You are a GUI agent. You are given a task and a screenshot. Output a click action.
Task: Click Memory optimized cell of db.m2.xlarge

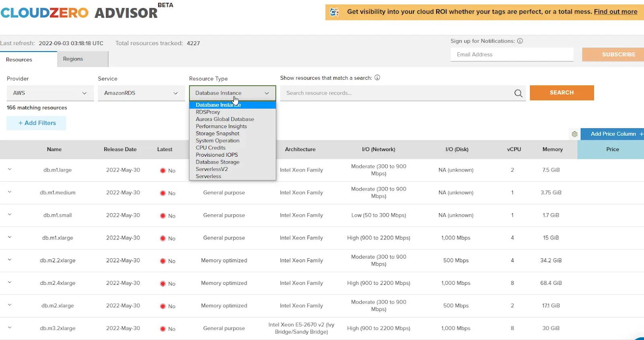click(x=224, y=306)
